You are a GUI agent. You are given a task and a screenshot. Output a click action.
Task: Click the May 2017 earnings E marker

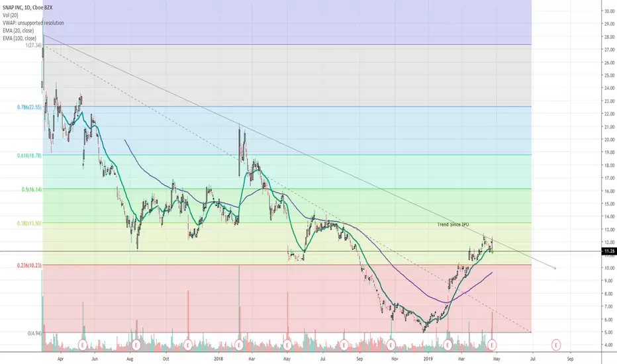82,345
